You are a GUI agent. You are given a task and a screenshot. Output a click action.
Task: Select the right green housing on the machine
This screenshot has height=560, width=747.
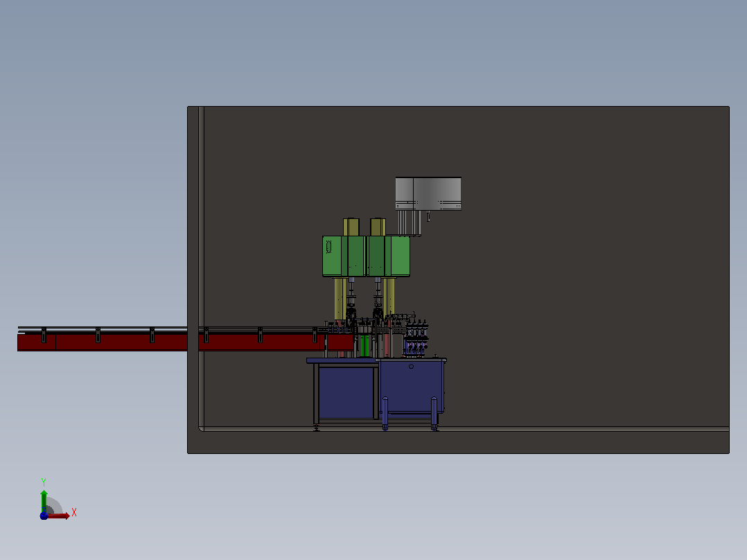tap(388, 256)
